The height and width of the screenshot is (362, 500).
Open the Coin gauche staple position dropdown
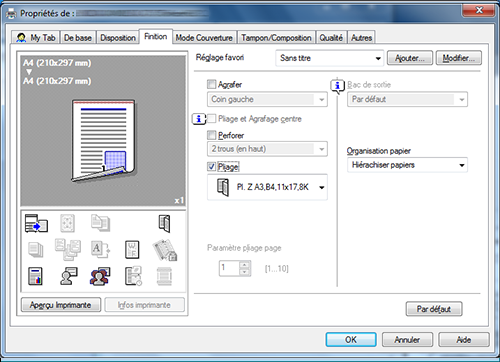pos(267,99)
